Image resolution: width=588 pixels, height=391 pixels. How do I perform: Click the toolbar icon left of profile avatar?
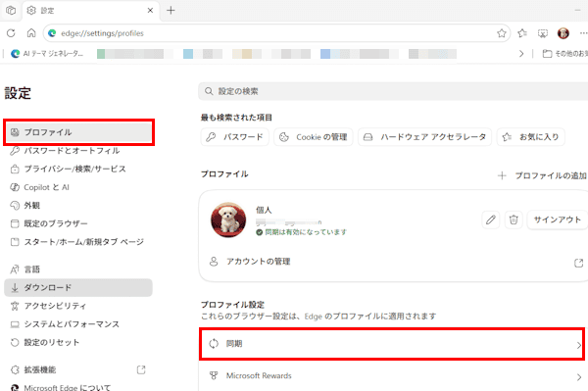tap(543, 33)
